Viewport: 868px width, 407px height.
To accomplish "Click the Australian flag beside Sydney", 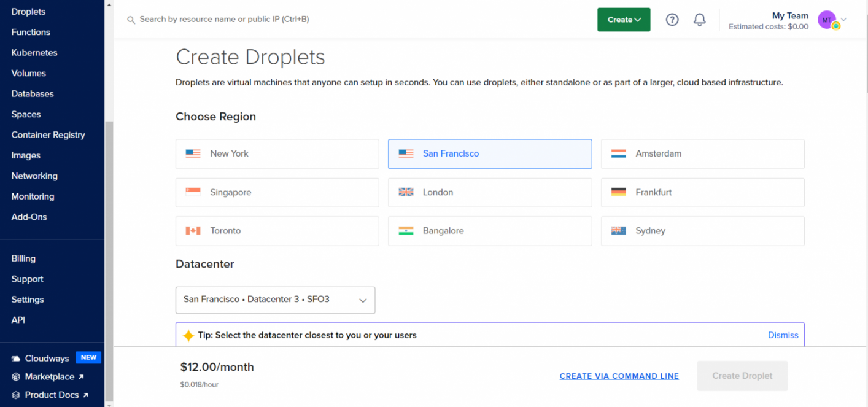I will pos(618,231).
